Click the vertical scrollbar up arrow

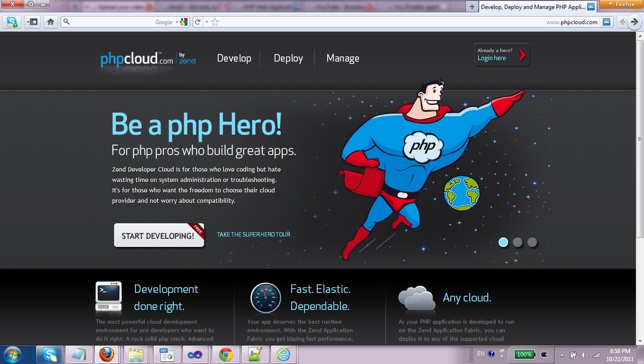(640, 36)
